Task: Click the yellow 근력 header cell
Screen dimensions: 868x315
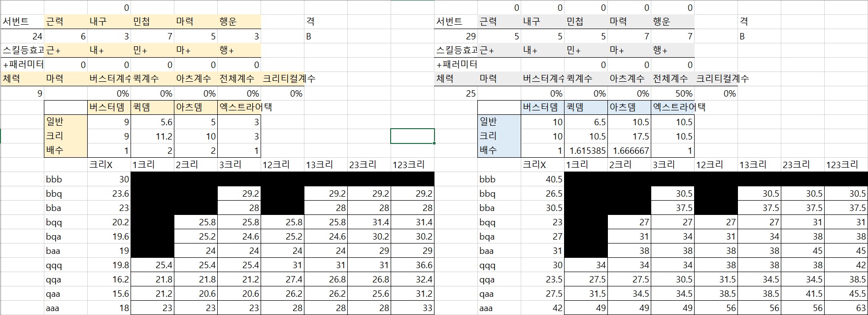Action: pos(66,22)
